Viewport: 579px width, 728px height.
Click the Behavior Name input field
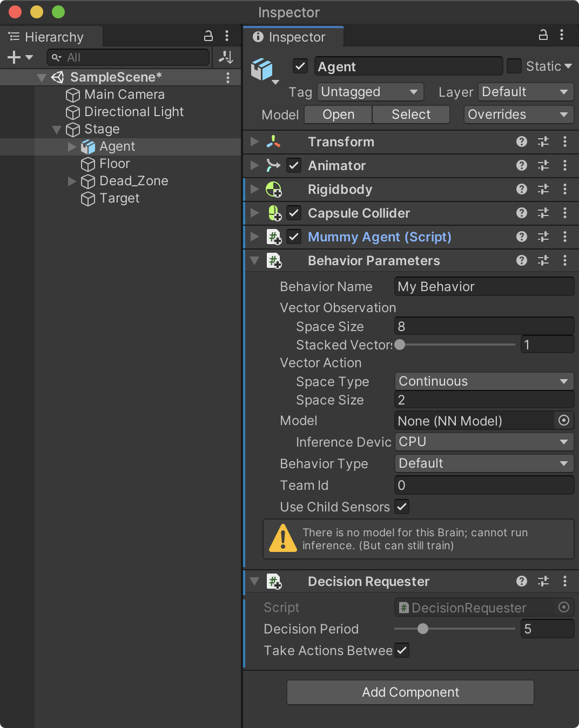(x=484, y=286)
